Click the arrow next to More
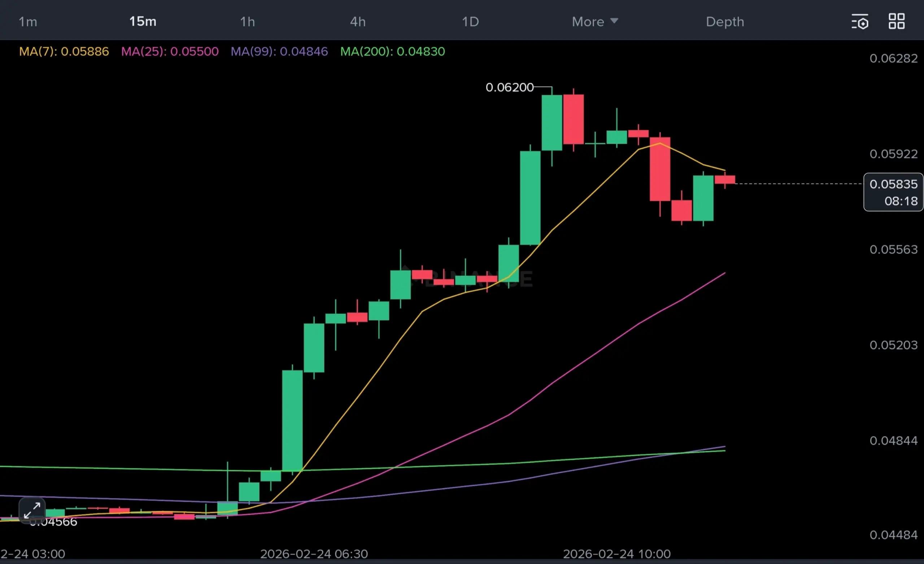 coord(614,21)
